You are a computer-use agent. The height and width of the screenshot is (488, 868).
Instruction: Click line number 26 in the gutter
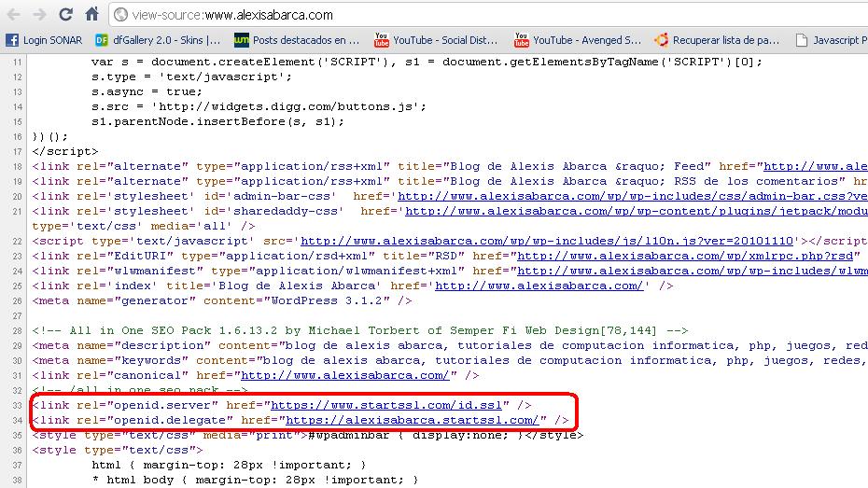point(17,301)
